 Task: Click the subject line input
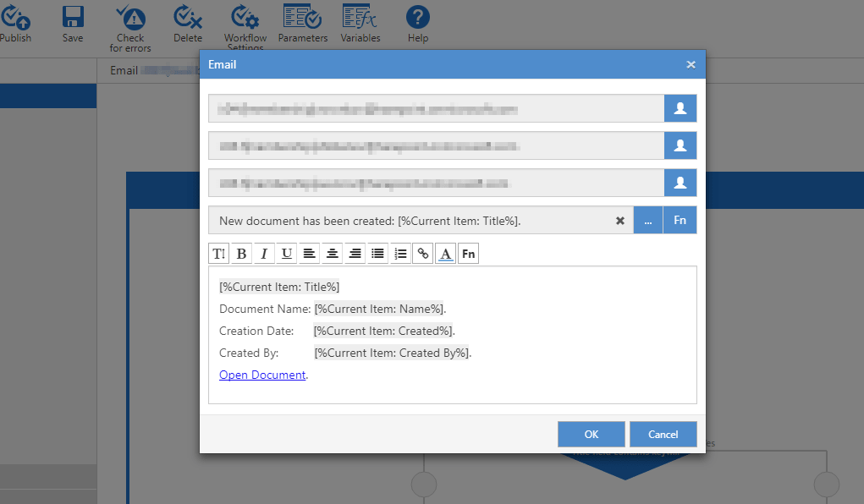421,221
